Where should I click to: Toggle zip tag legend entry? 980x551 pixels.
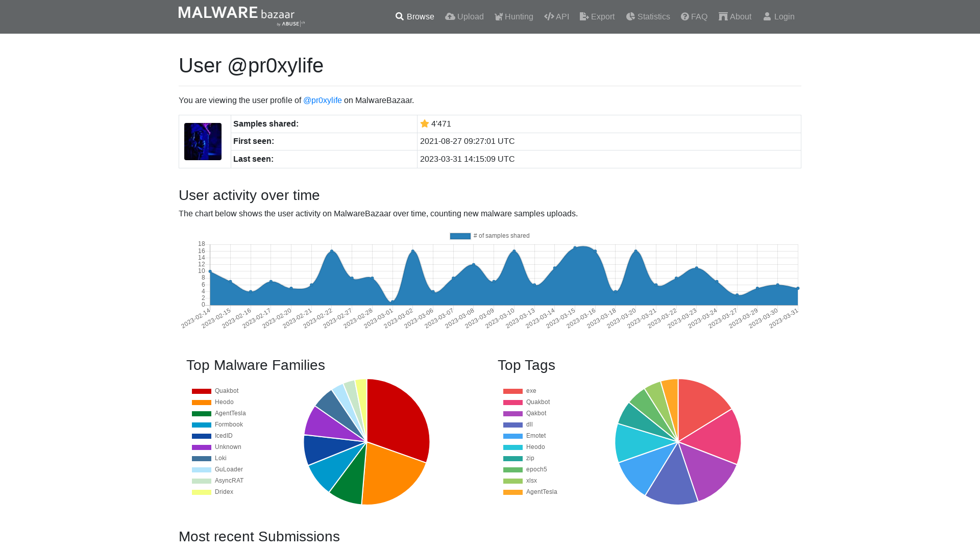tap(519, 458)
